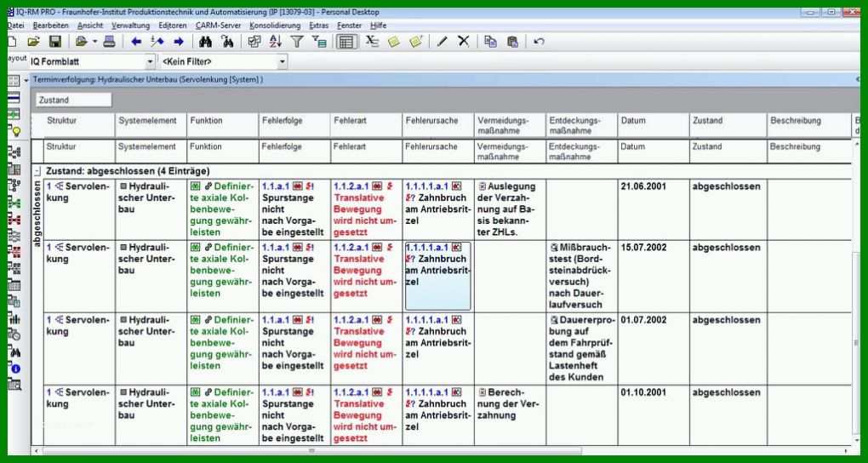
Task: Click the copy icon in the toolbar
Action: [x=490, y=42]
